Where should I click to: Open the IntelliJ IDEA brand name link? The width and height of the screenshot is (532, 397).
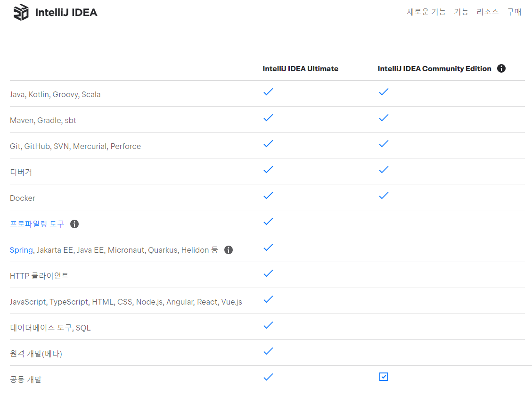66,13
